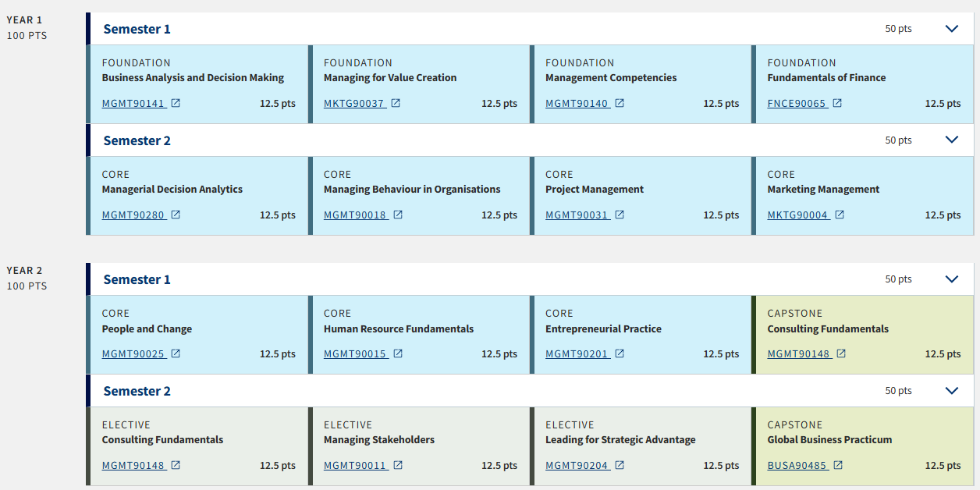This screenshot has height=490, width=980.
Task: Collapse Year 1 Semester 2 chevron
Action: (x=951, y=140)
